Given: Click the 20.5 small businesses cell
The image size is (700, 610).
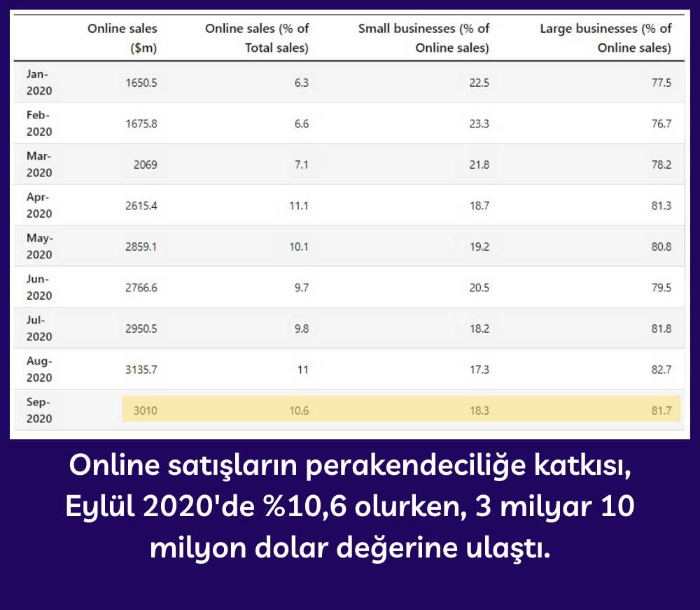Looking at the screenshot, I should tap(479, 288).
